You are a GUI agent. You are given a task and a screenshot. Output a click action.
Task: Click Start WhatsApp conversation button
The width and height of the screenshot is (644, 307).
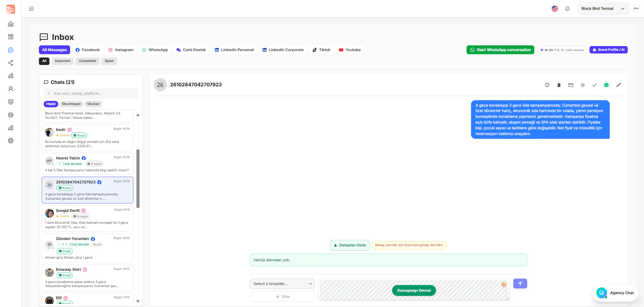(x=500, y=50)
